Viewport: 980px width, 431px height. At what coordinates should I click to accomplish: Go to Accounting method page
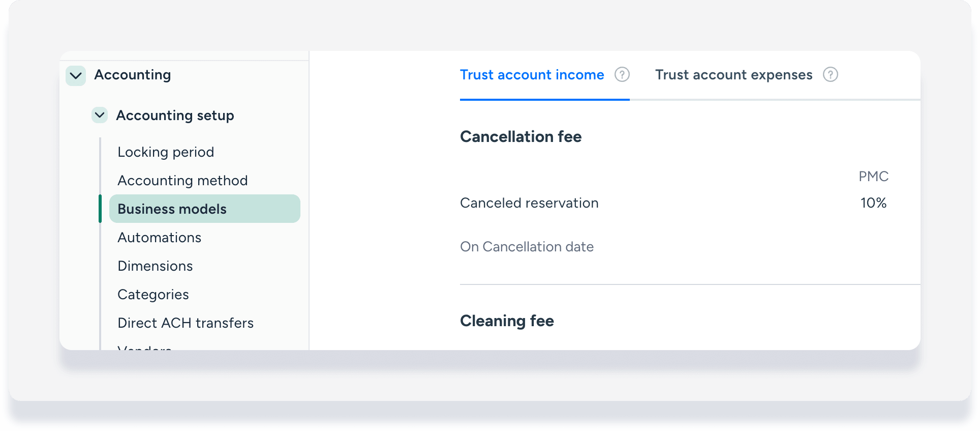coord(182,181)
